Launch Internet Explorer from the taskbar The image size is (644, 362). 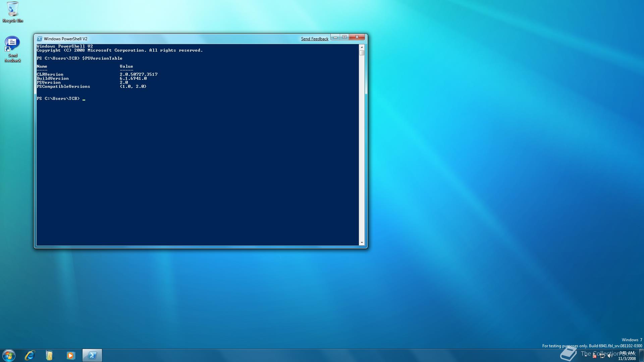[x=30, y=355]
